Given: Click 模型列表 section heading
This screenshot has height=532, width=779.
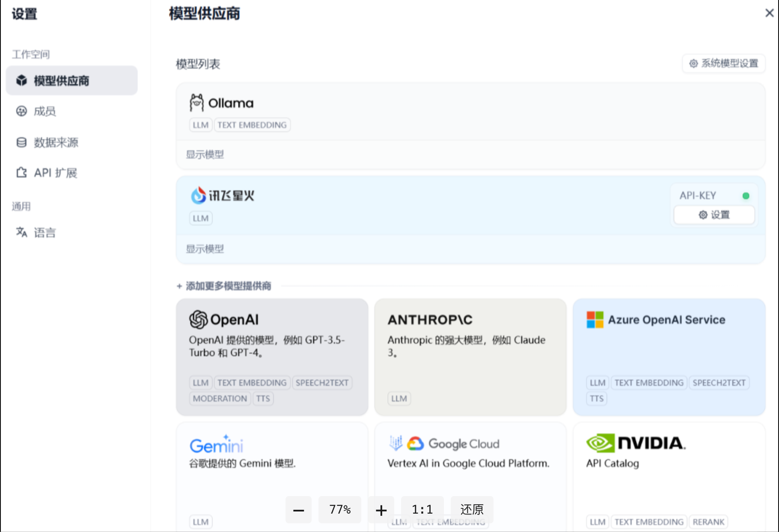Looking at the screenshot, I should click(198, 64).
